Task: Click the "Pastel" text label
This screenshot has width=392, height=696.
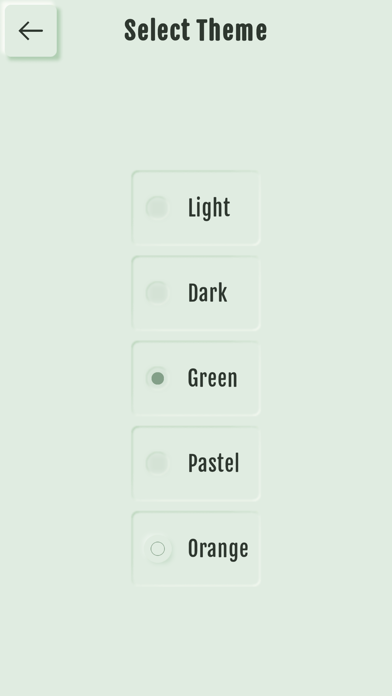Action: [214, 463]
